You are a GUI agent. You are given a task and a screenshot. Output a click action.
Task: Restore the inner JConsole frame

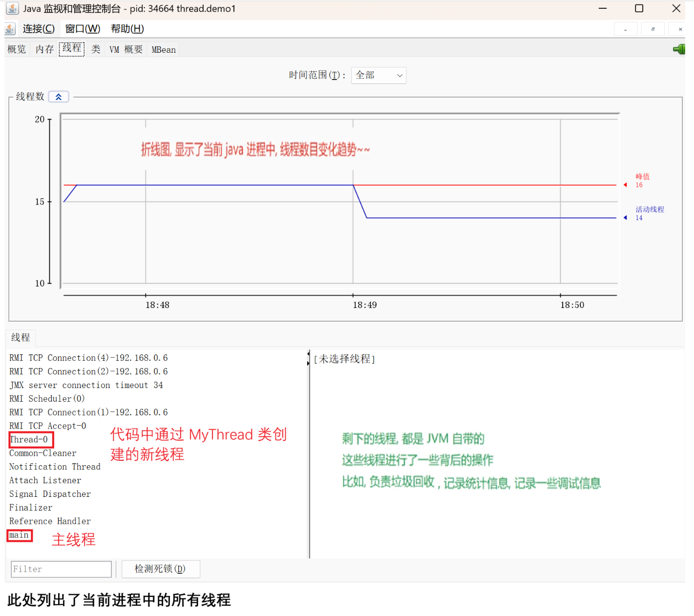pyautogui.click(x=653, y=29)
